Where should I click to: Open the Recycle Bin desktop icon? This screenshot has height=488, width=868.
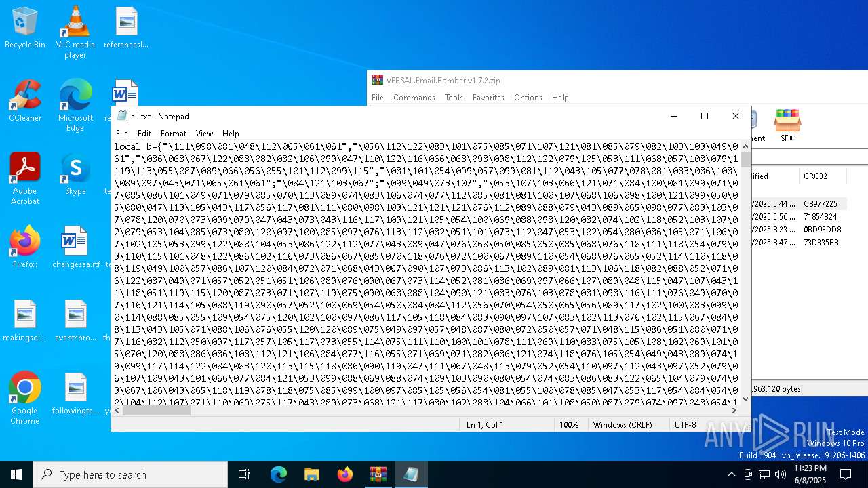(25, 28)
